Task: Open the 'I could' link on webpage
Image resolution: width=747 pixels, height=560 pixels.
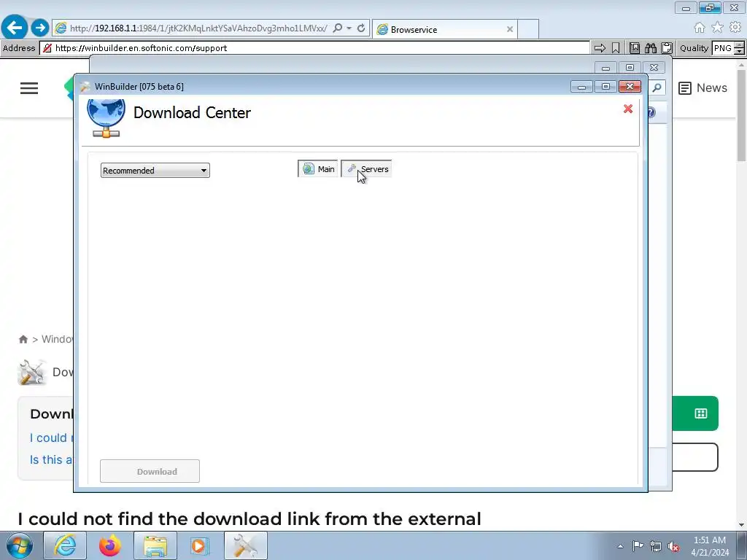Action: point(52,437)
